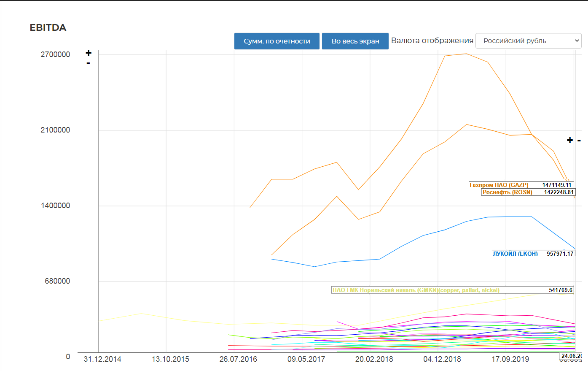588x371 pixels.
Task: Click the 2700000 Y-axis label
Action: tap(55, 54)
